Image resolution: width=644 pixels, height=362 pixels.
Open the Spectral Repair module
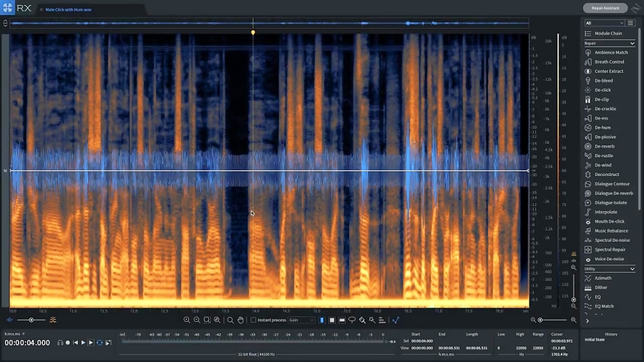(610, 250)
